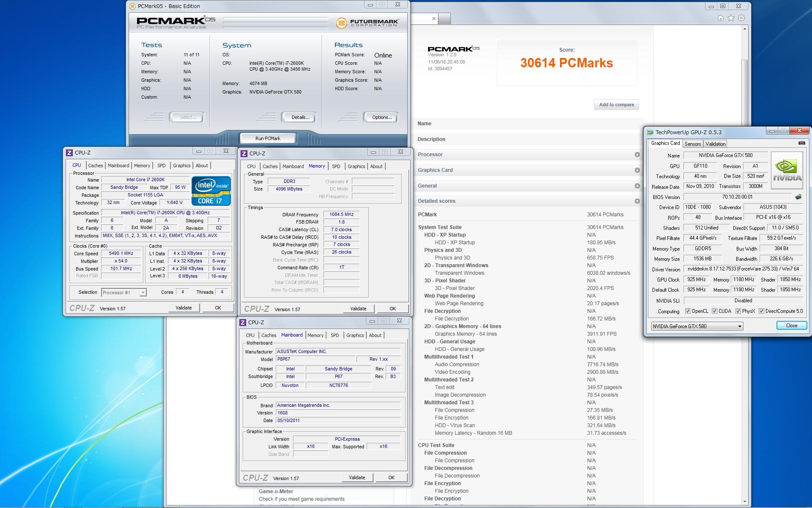Viewport: 812px width, 508px height.
Task: Toggle OpenCL checkbox in GPU-Z
Action: 688,311
